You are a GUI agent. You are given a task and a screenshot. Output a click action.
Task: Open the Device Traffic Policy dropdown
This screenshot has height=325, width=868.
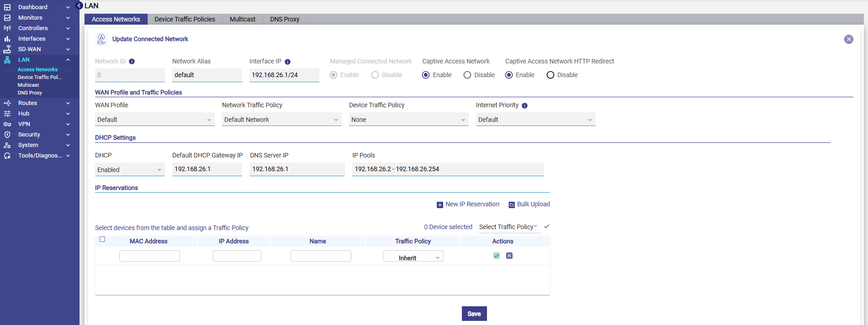(x=408, y=120)
